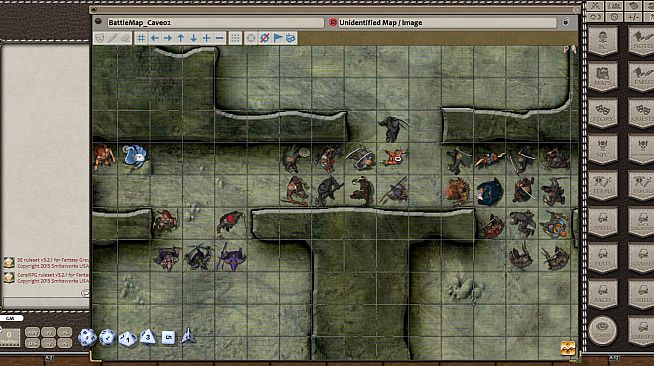Pick the d12 die
This screenshot has height=366, width=654.
(x=108, y=337)
